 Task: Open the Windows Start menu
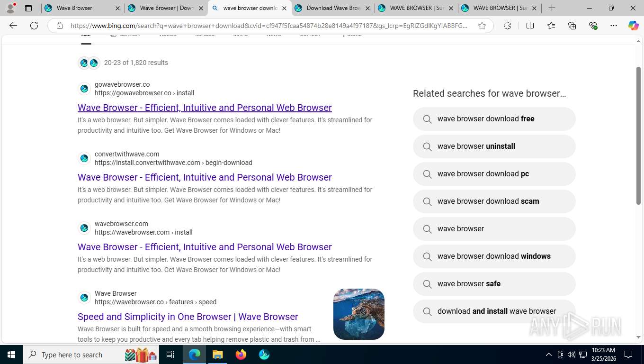[11, 355]
